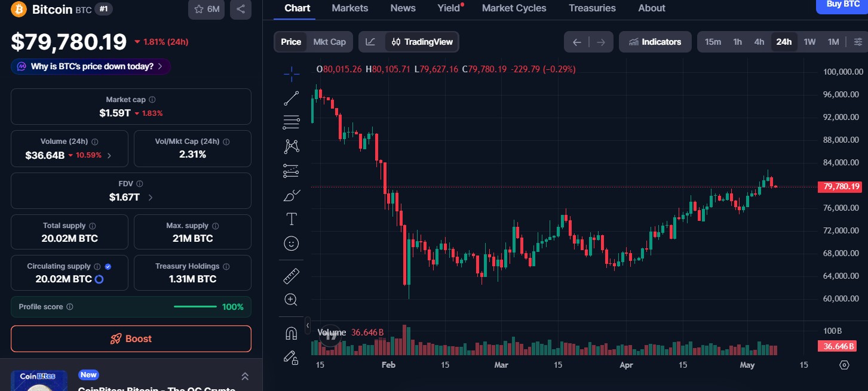Collapse the CoinBites card with chevrons

click(x=245, y=376)
